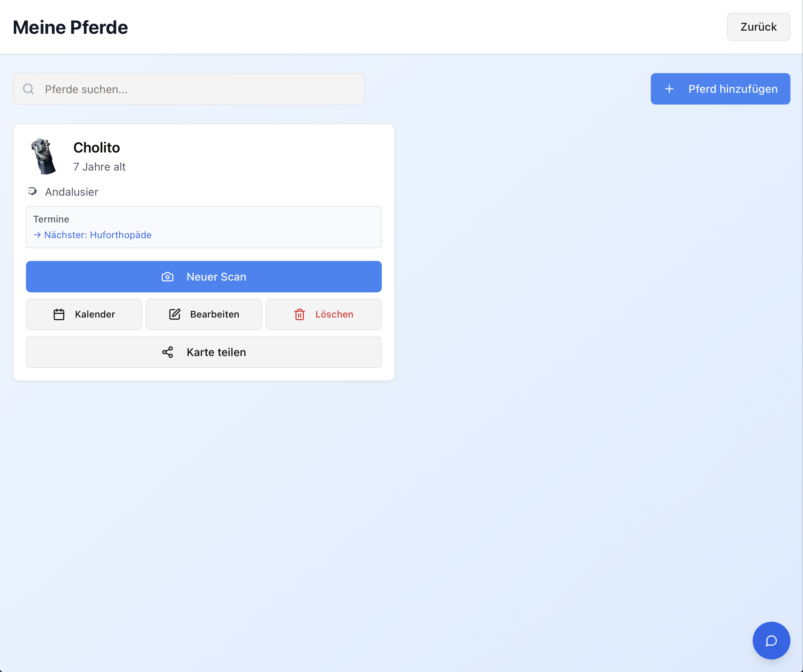Viewport: 803px width, 672px height.
Task: Click the share icon on Karte teilen
Action: (168, 352)
